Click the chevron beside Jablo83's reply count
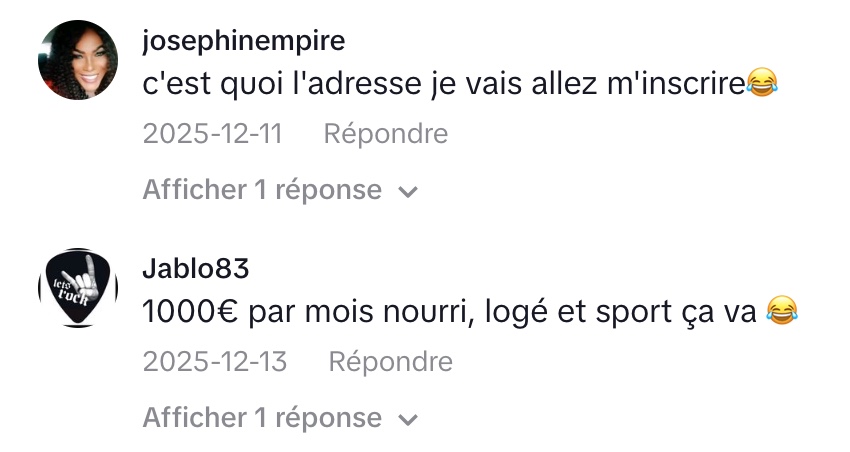The width and height of the screenshot is (850, 452). [407, 418]
